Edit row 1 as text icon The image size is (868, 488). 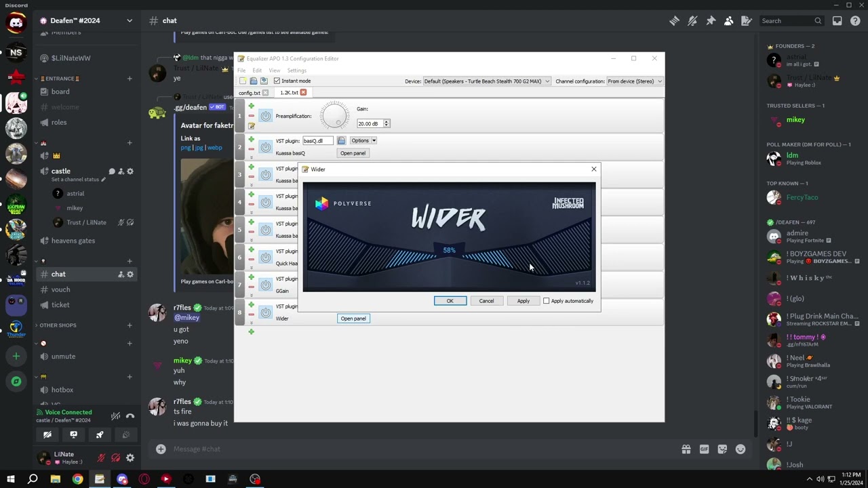[x=251, y=125]
